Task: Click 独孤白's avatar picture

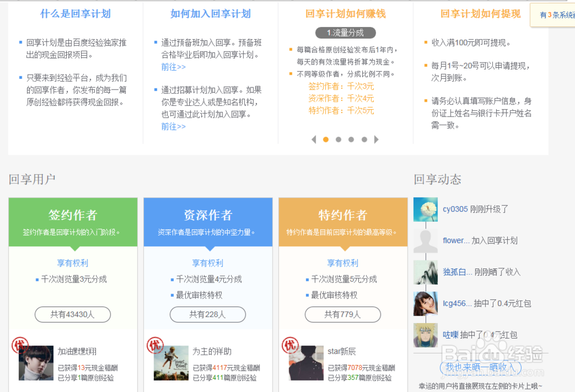Action: pos(425,272)
